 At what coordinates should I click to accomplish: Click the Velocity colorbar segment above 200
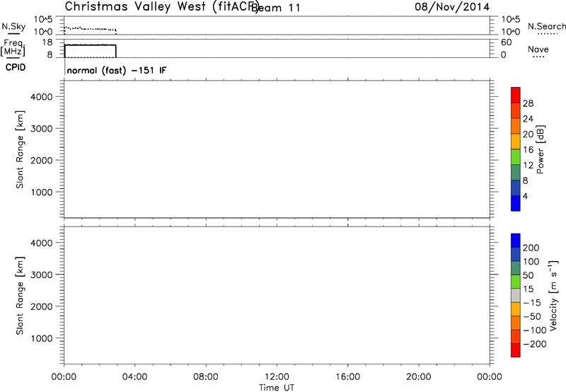(516, 241)
